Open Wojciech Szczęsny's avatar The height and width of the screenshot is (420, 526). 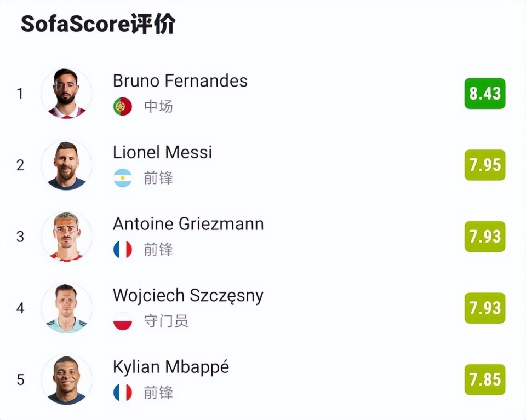66,308
